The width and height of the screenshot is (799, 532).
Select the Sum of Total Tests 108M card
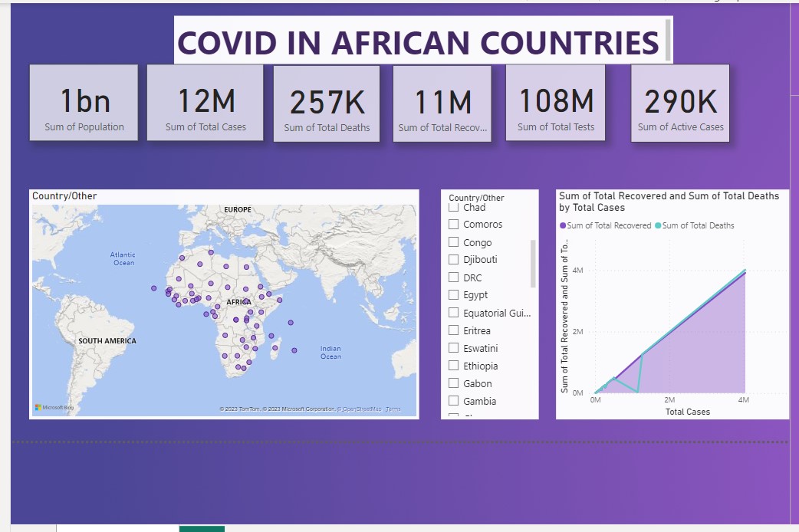[555, 103]
